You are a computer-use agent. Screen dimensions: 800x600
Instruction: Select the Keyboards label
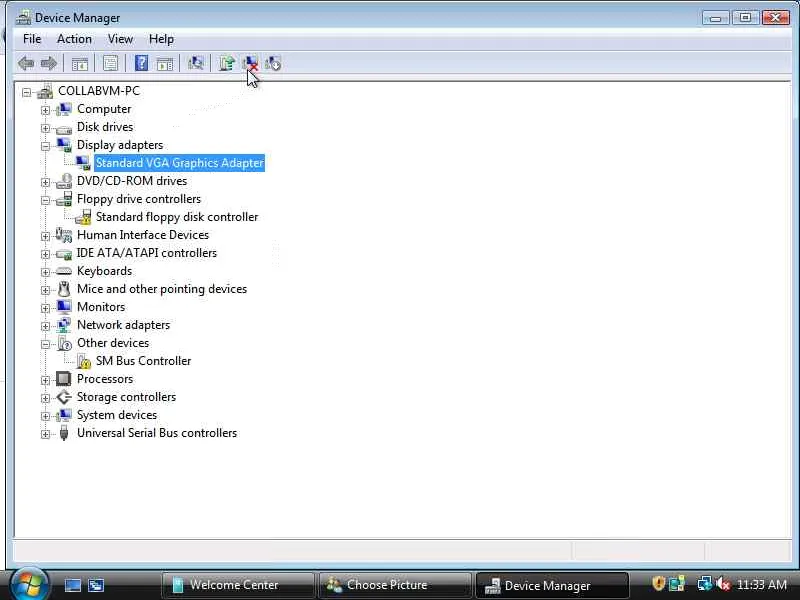(x=104, y=271)
